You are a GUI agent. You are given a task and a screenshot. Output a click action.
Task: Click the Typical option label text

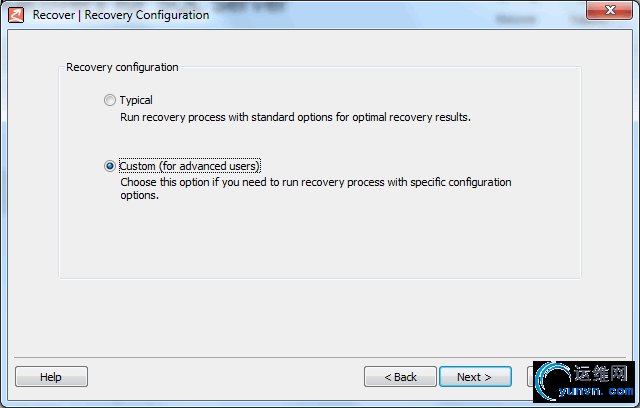(x=136, y=100)
